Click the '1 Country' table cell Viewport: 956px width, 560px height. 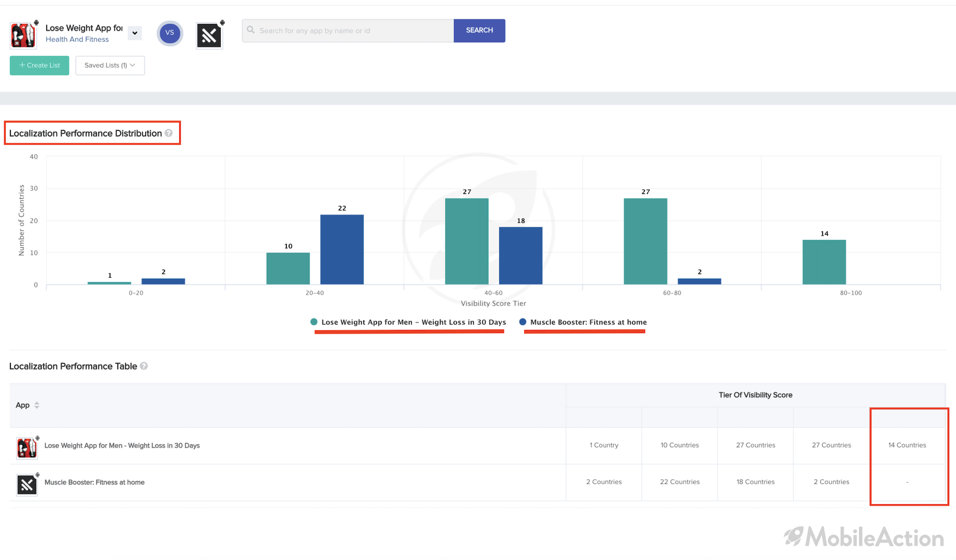click(x=604, y=445)
